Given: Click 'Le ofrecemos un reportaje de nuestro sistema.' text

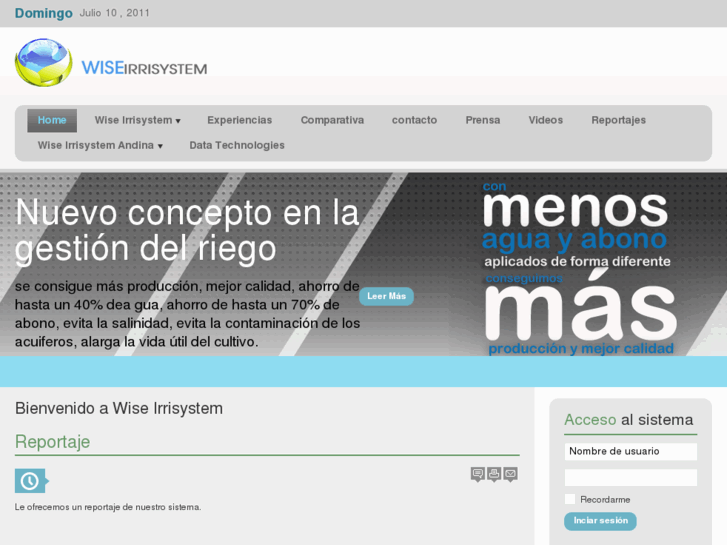Looking at the screenshot, I should point(108,507).
